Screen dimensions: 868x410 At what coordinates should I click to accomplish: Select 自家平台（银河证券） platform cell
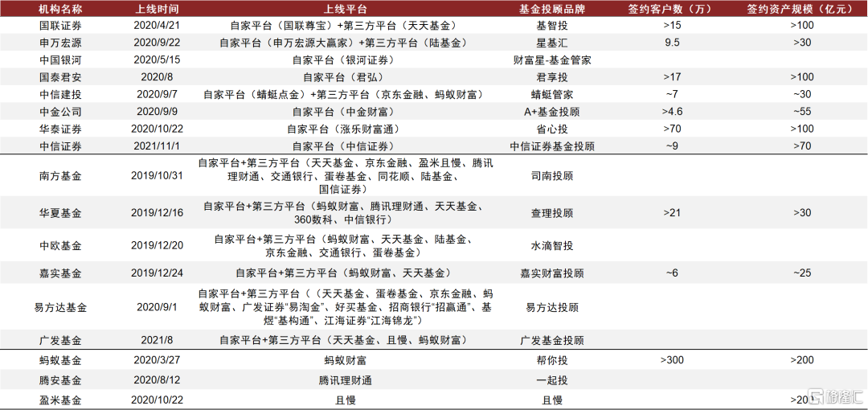tap(346, 59)
